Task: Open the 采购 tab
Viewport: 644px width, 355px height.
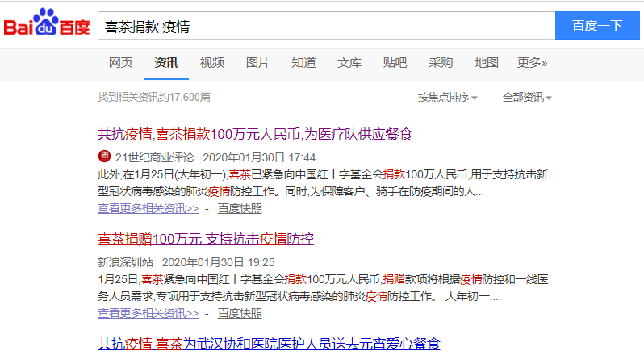Action: [441, 63]
